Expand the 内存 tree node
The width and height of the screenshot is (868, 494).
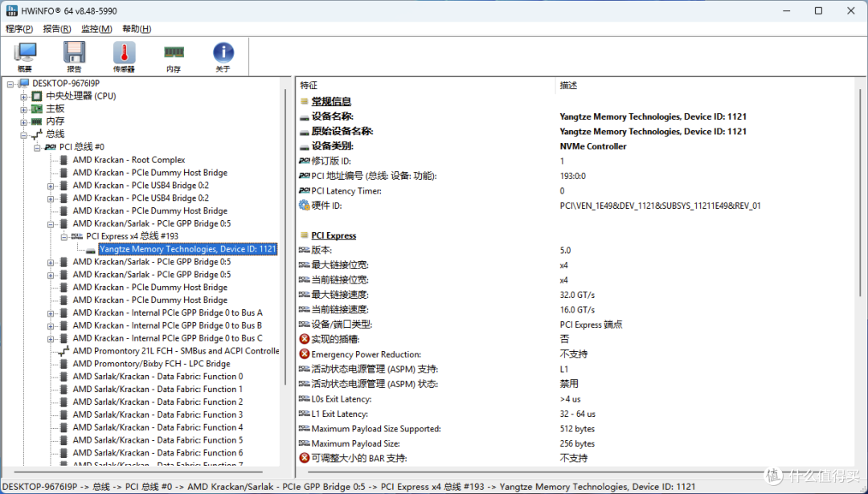click(24, 122)
